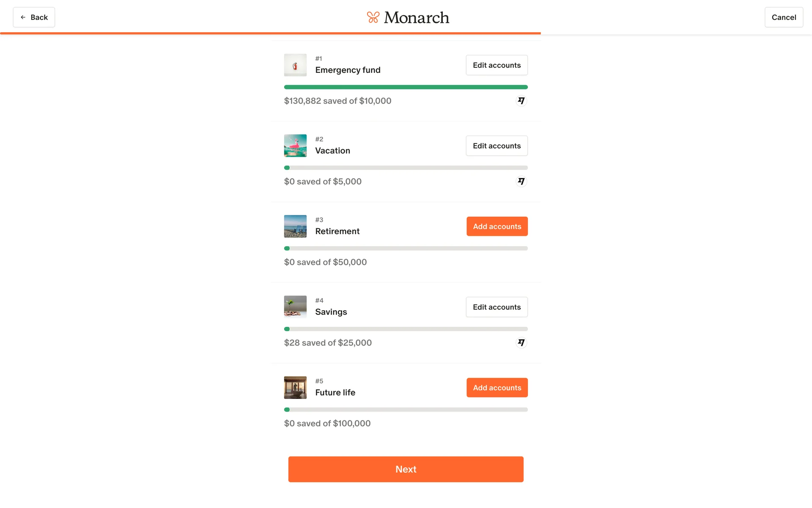Click the Future life goal thumbnail

pyautogui.click(x=295, y=388)
